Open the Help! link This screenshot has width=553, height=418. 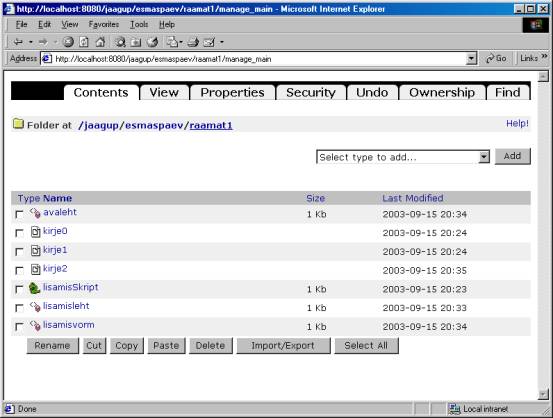pyautogui.click(x=517, y=123)
